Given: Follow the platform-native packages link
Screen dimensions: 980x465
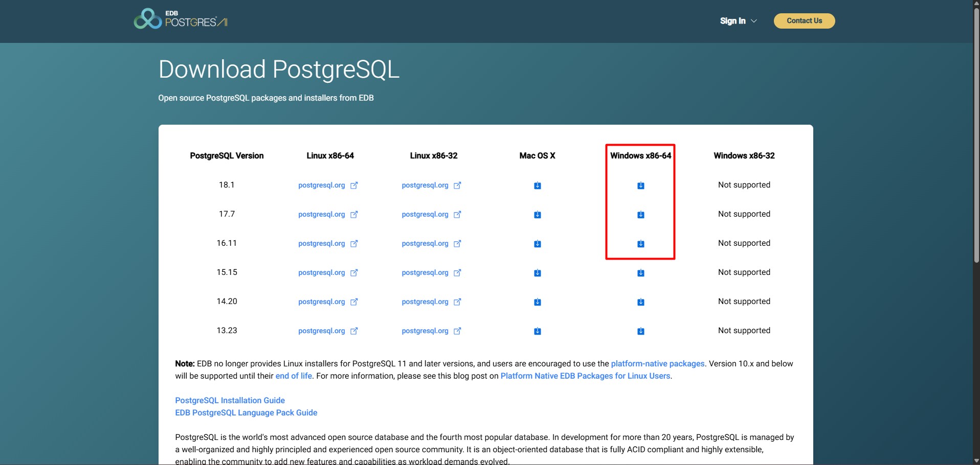Looking at the screenshot, I should pyautogui.click(x=658, y=363).
